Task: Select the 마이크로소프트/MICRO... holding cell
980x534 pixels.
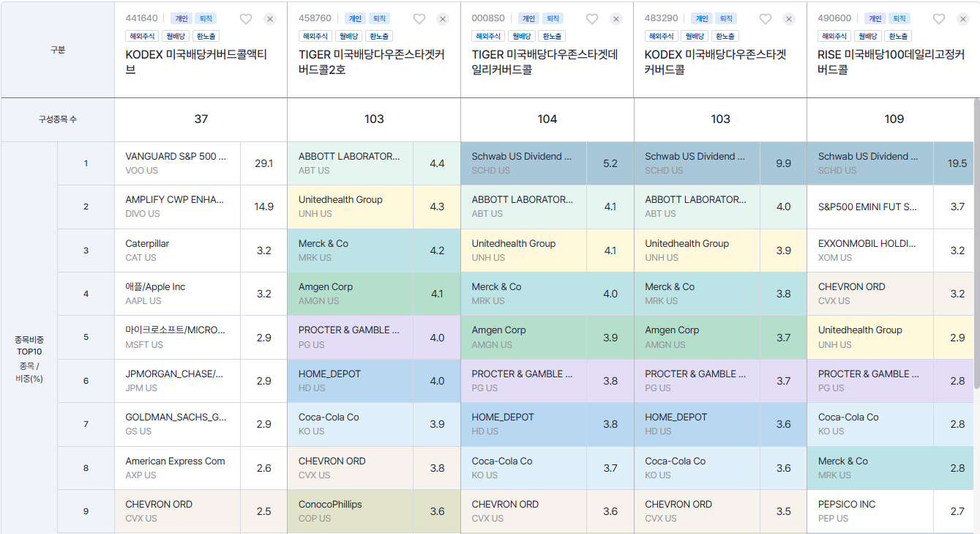Action: [178, 337]
